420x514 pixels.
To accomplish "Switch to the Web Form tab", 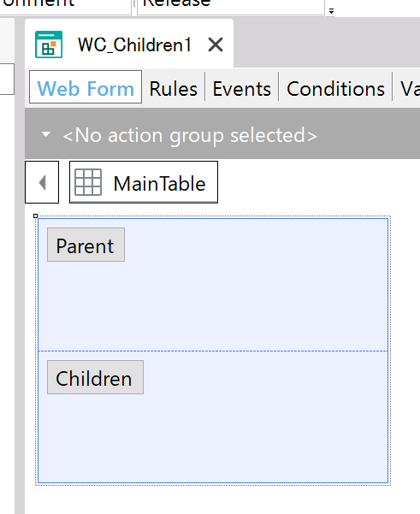I will click(86, 89).
